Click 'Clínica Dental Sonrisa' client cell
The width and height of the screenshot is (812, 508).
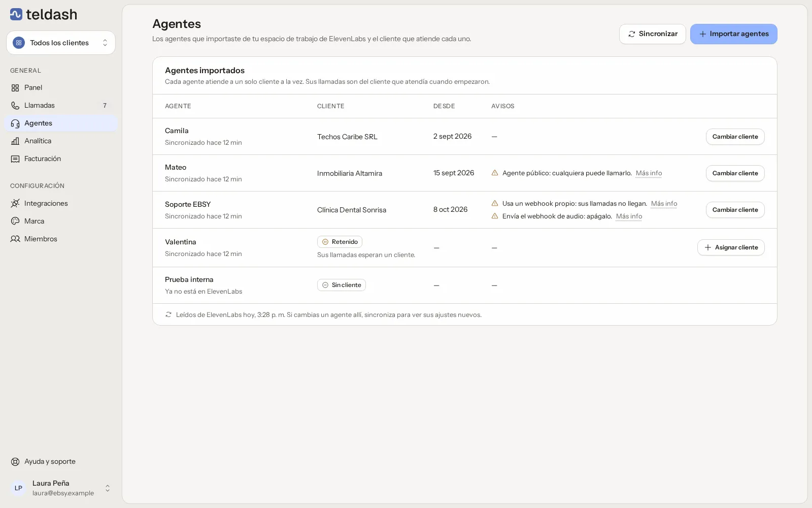352,210
